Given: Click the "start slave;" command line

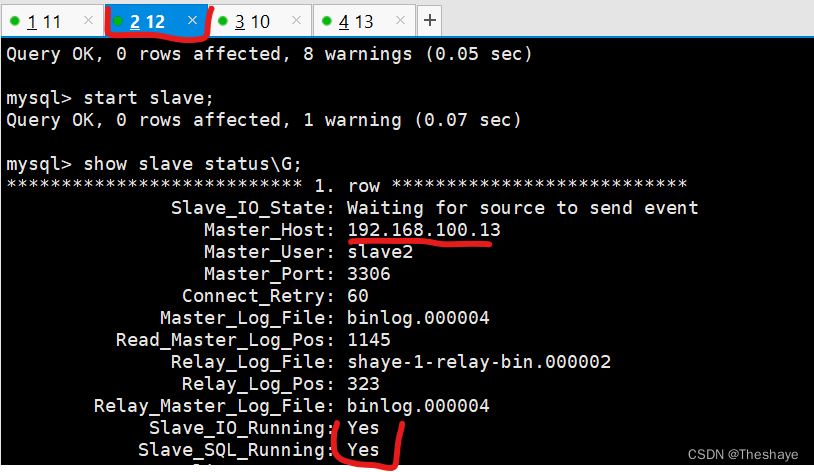Looking at the screenshot, I should coord(148,98).
